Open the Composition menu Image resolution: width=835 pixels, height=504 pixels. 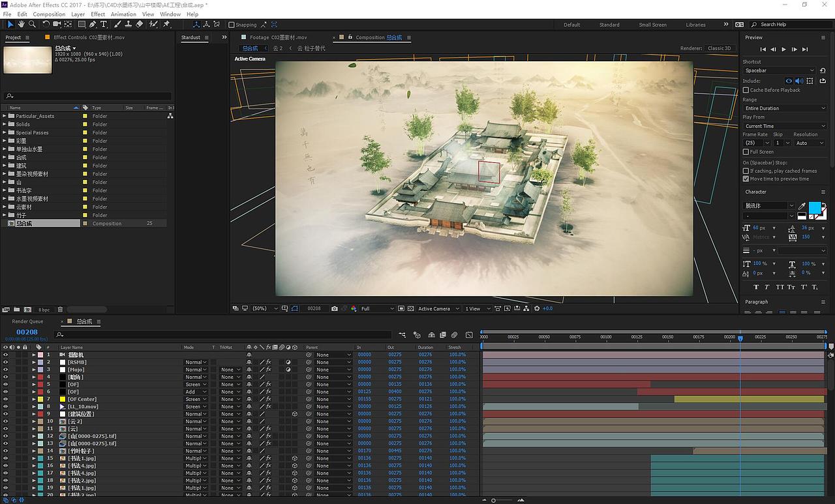tap(49, 14)
